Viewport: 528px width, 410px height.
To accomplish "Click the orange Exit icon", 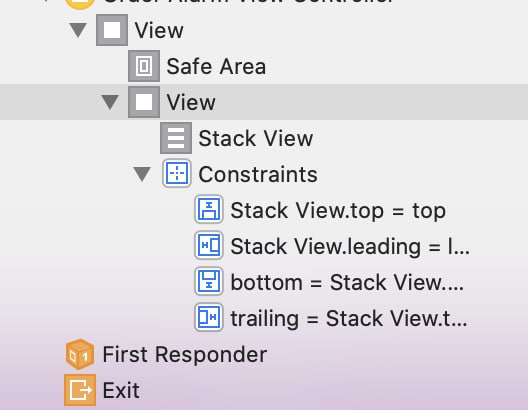I will pyautogui.click(x=80, y=390).
